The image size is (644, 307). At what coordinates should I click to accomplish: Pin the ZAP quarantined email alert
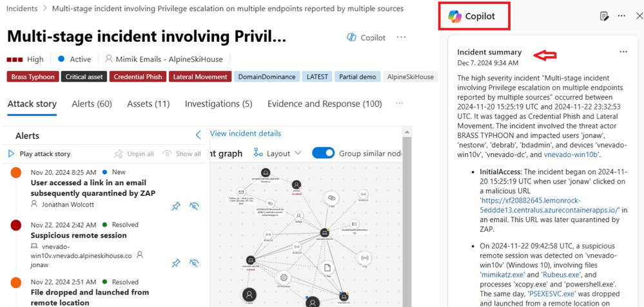coord(176,207)
